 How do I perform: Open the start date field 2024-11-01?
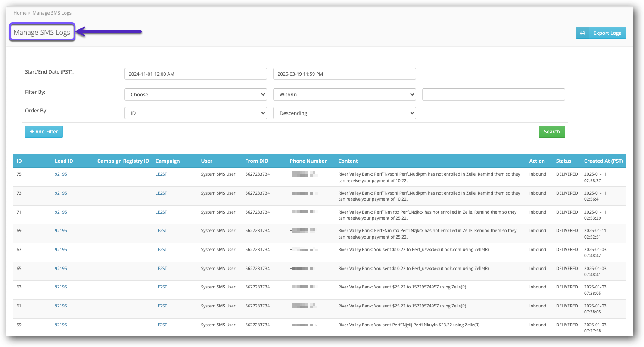coord(196,74)
